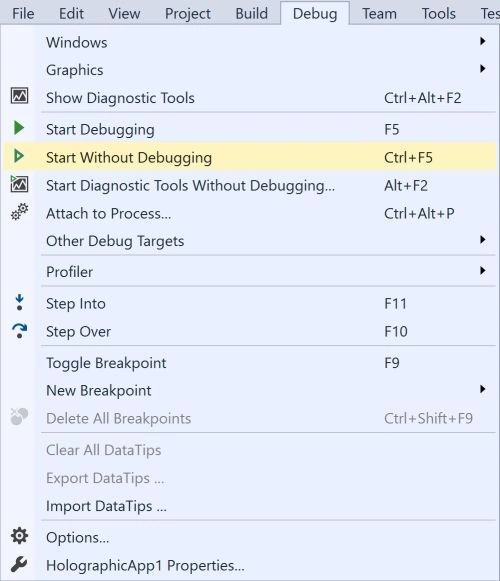The width and height of the screenshot is (500, 581).
Task: Open the Project menu in menu bar
Action: (x=188, y=14)
